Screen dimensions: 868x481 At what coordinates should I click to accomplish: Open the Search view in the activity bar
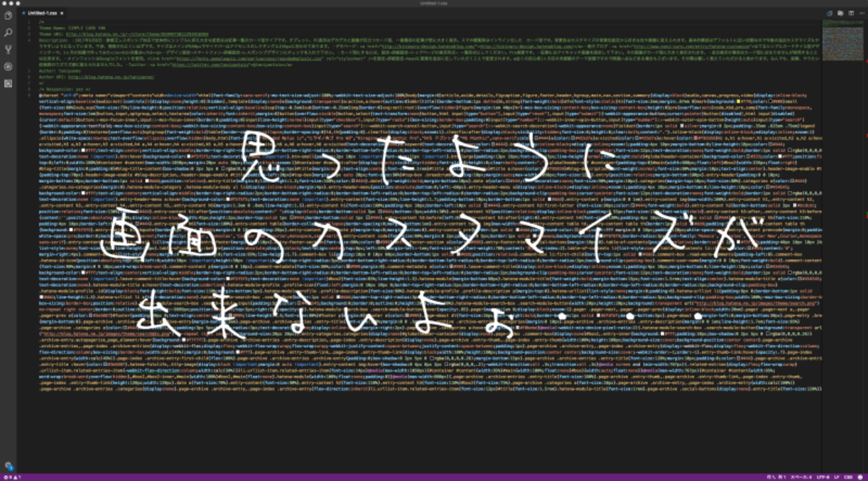(x=8, y=32)
